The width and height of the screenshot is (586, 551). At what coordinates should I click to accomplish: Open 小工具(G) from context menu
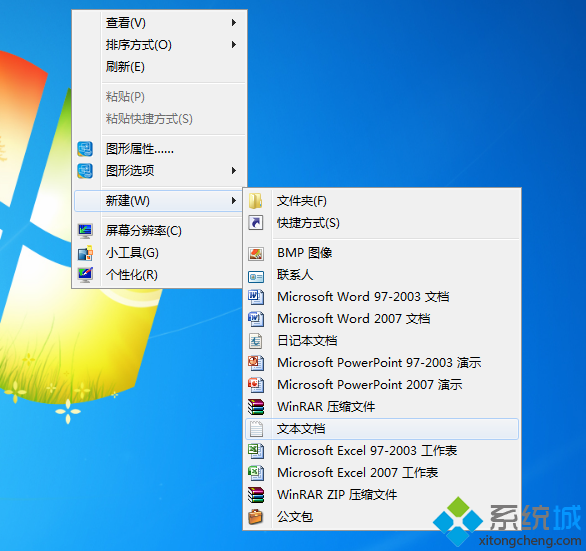click(x=158, y=253)
